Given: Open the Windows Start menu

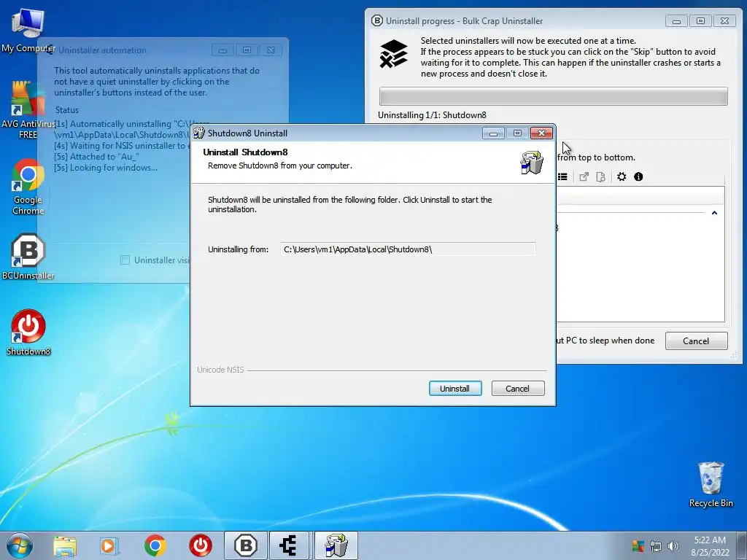Looking at the screenshot, I should (20, 545).
